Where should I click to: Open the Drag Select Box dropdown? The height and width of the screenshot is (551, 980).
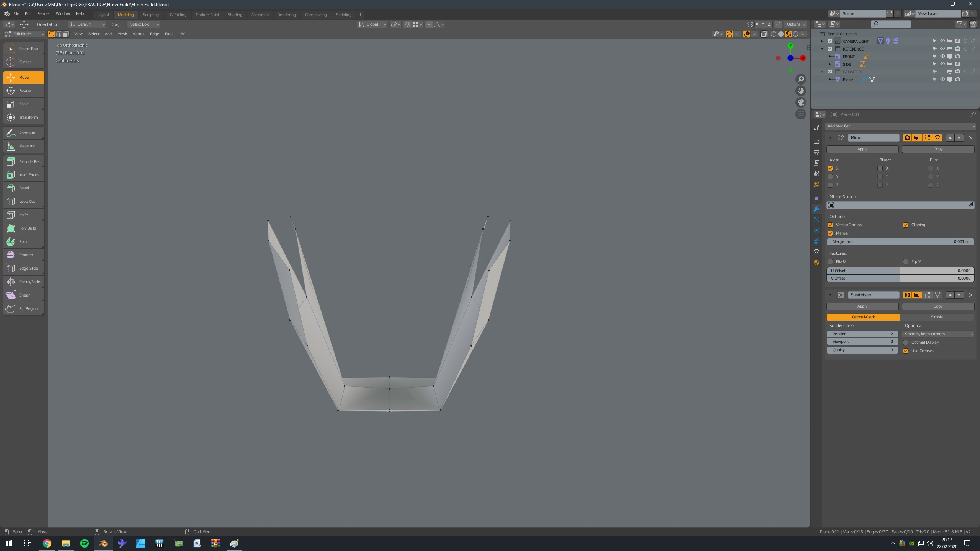(144, 24)
